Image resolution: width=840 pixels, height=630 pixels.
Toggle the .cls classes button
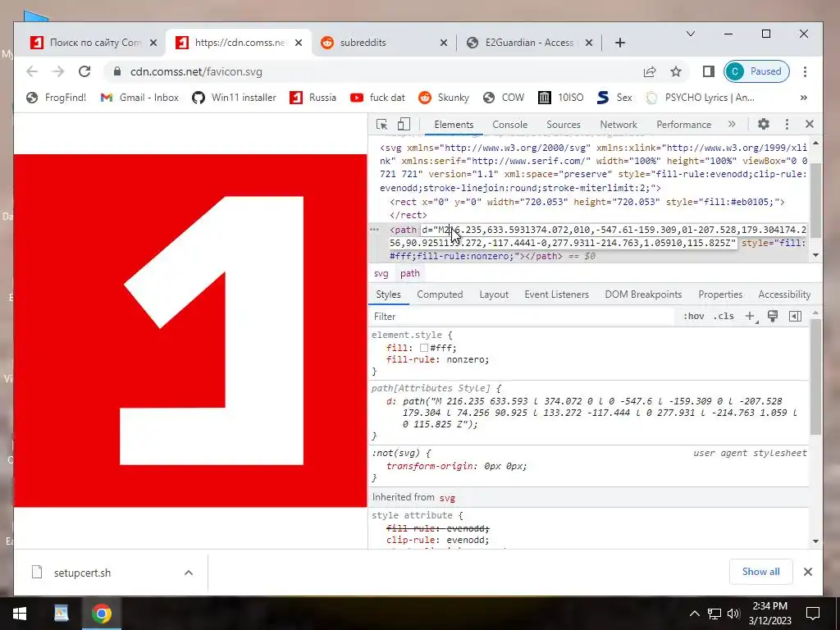(x=724, y=316)
